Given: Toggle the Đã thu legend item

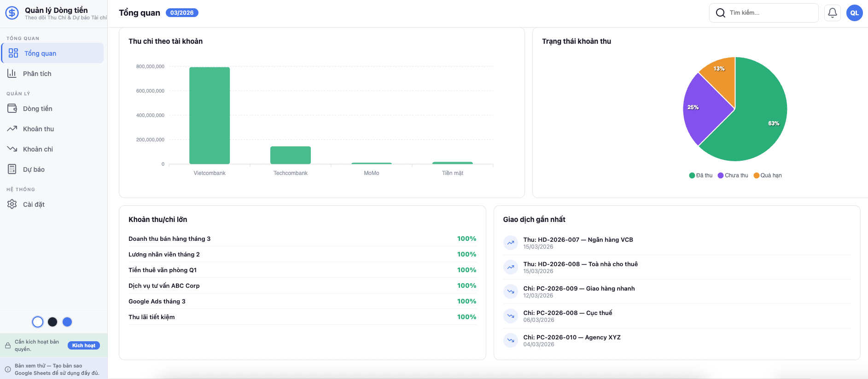Looking at the screenshot, I should click(x=700, y=175).
